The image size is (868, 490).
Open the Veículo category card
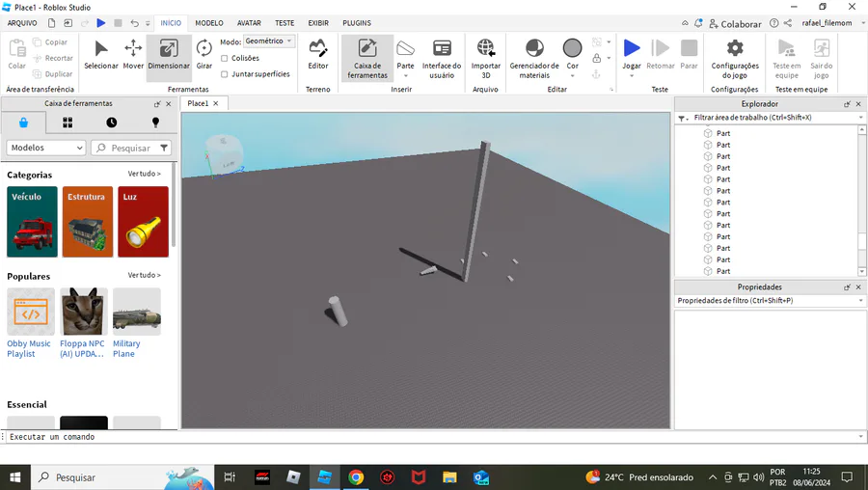pos(32,222)
